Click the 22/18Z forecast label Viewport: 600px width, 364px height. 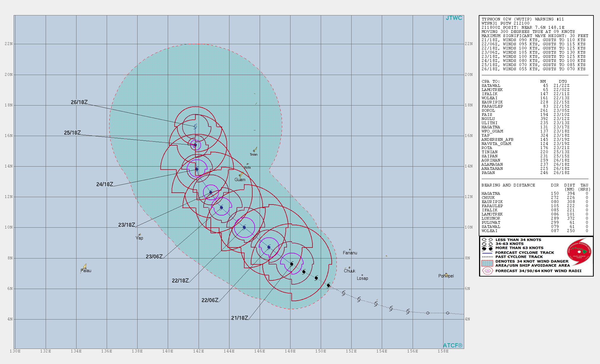(x=180, y=281)
